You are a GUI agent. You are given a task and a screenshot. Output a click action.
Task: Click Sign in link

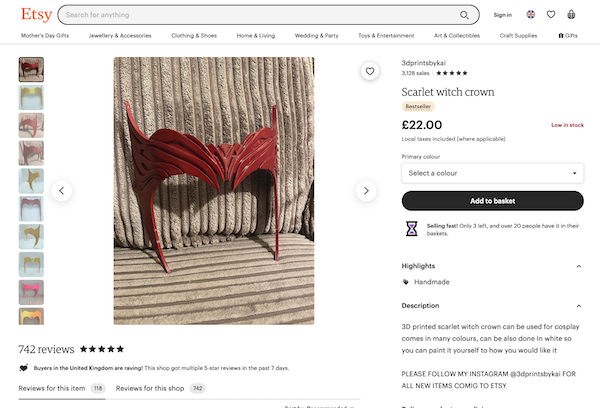click(502, 15)
